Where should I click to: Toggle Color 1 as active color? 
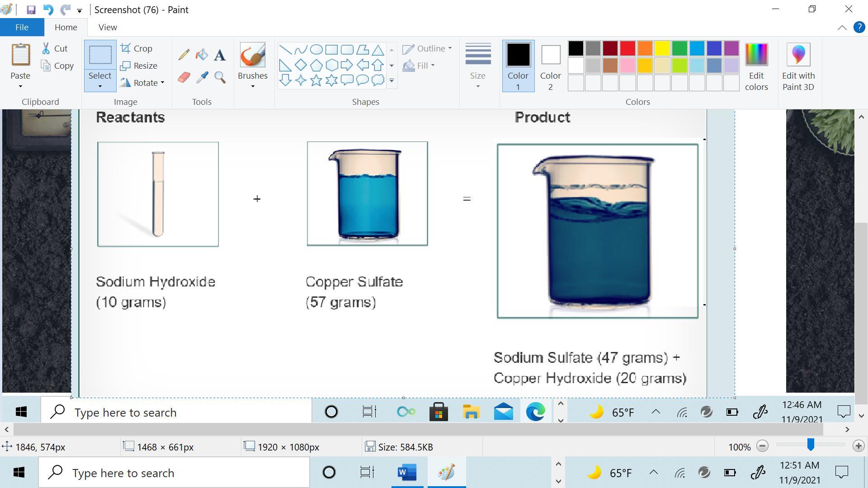(x=518, y=66)
